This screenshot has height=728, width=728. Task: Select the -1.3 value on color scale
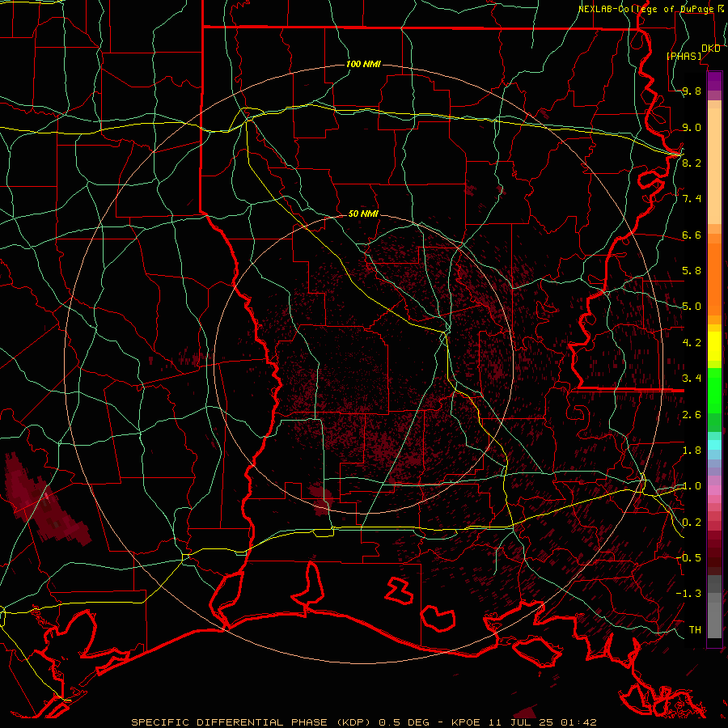(688, 594)
